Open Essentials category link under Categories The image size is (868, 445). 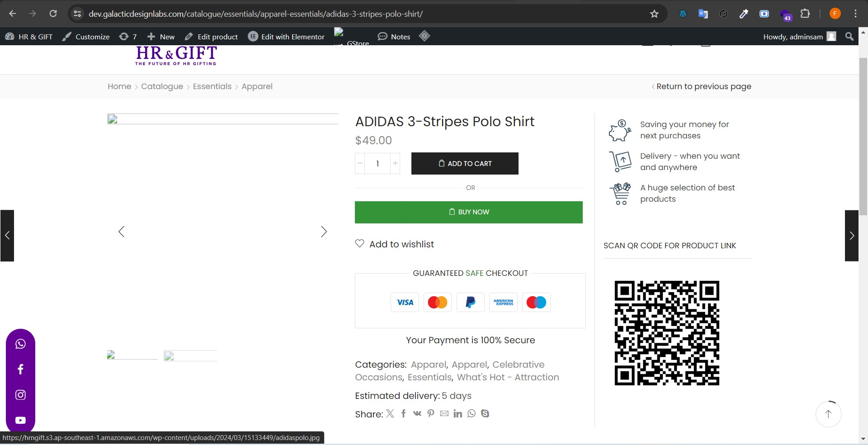pyautogui.click(x=429, y=377)
